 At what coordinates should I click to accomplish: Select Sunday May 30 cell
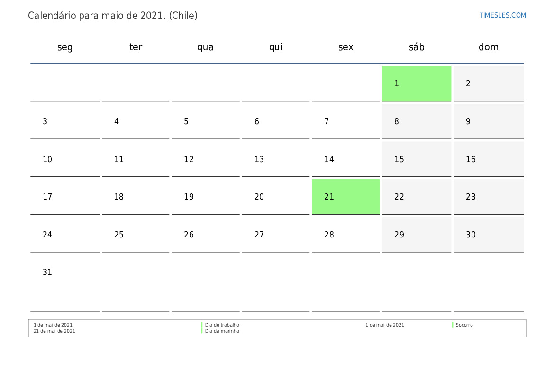(488, 235)
